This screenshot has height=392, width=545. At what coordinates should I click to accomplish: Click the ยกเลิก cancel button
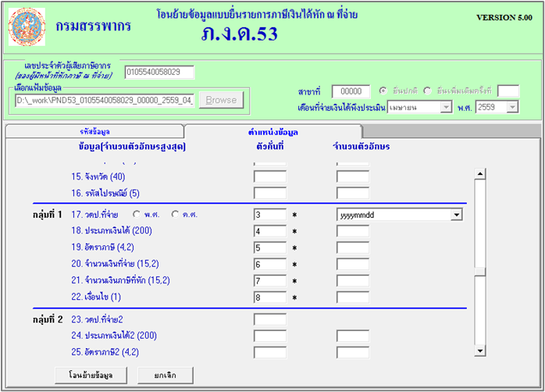[165, 376]
